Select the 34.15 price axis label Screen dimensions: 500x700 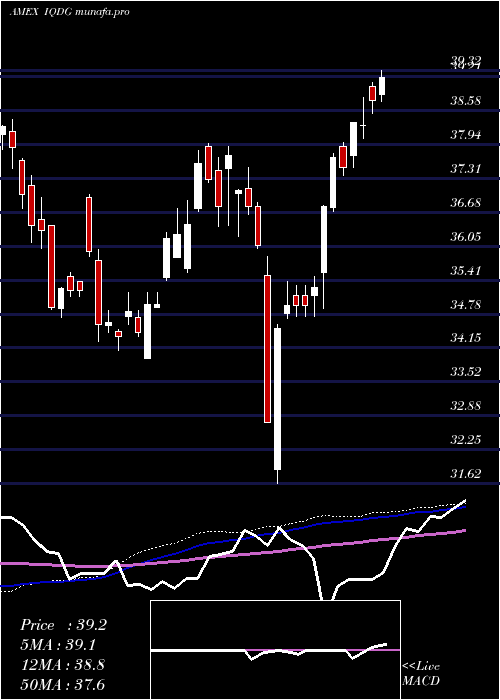tap(466, 338)
